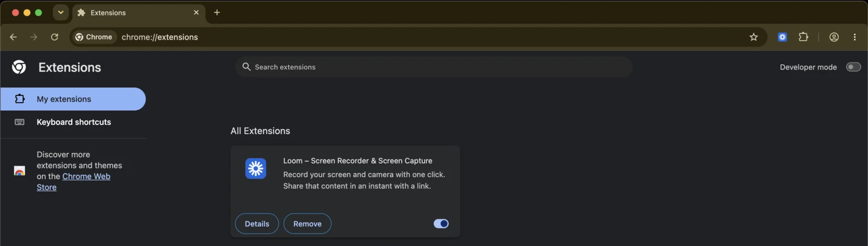Click the All Extensions heading
868x246 pixels.
coord(260,131)
